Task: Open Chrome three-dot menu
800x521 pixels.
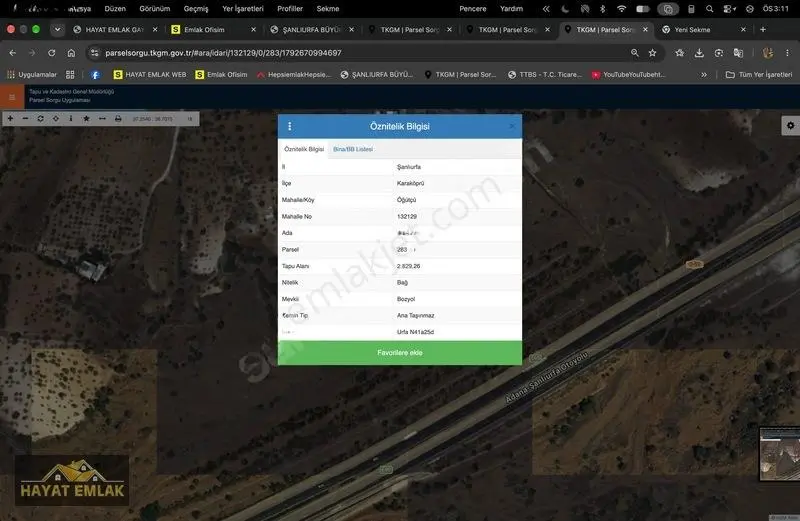Action: (787, 53)
